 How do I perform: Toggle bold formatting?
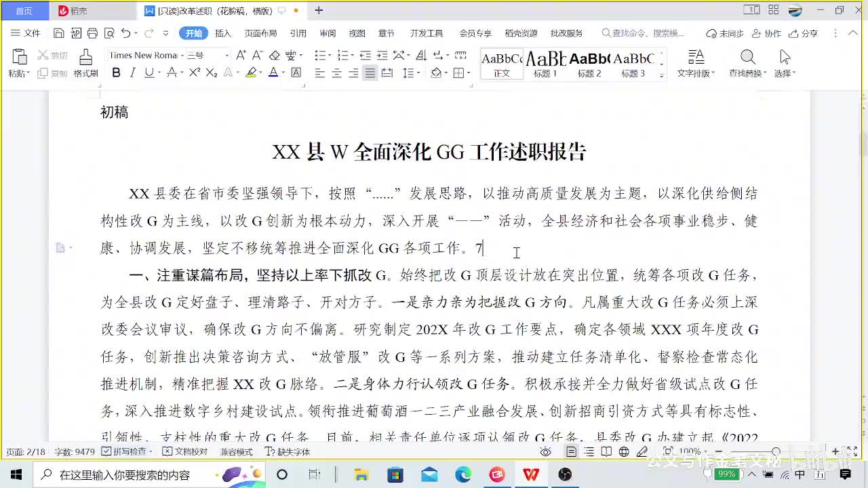pos(116,73)
